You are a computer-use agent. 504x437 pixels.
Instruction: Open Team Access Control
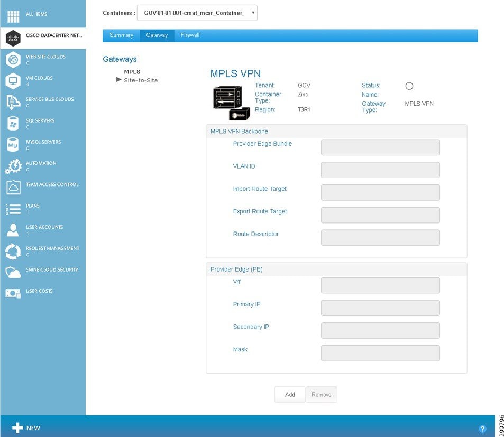(x=13, y=187)
